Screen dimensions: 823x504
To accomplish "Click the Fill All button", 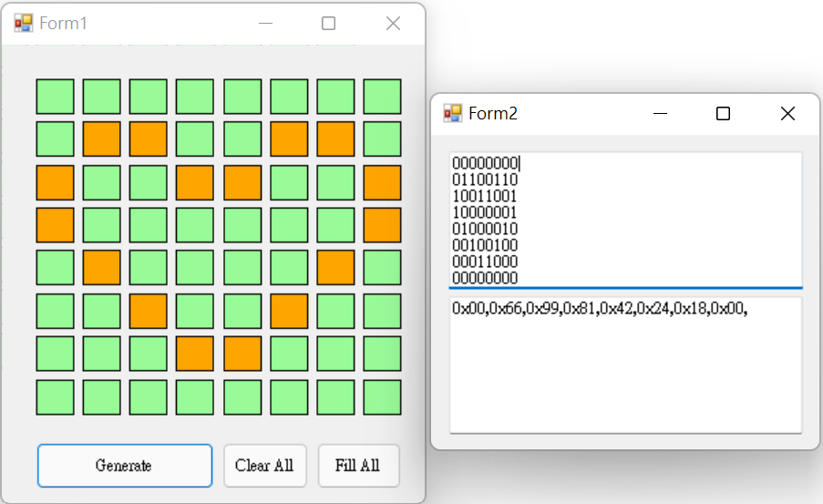I will coord(358,466).
